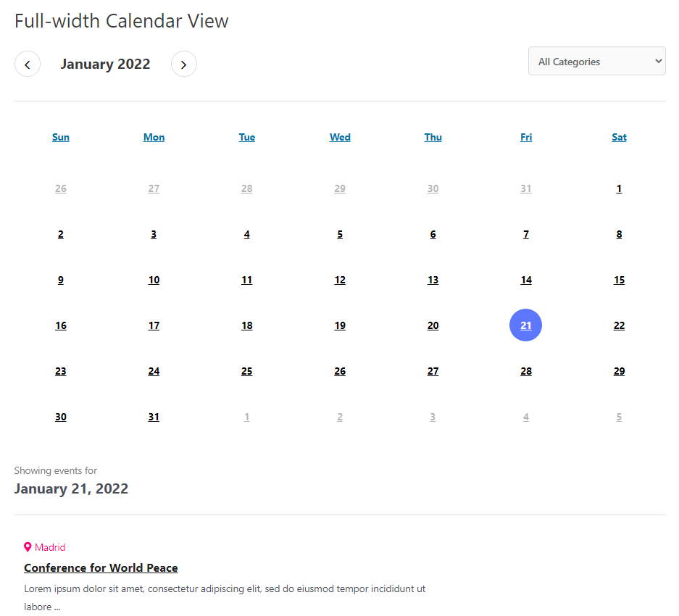Image resolution: width=679 pixels, height=616 pixels.
Task: Select greyed-out February 5 date
Action: click(619, 417)
